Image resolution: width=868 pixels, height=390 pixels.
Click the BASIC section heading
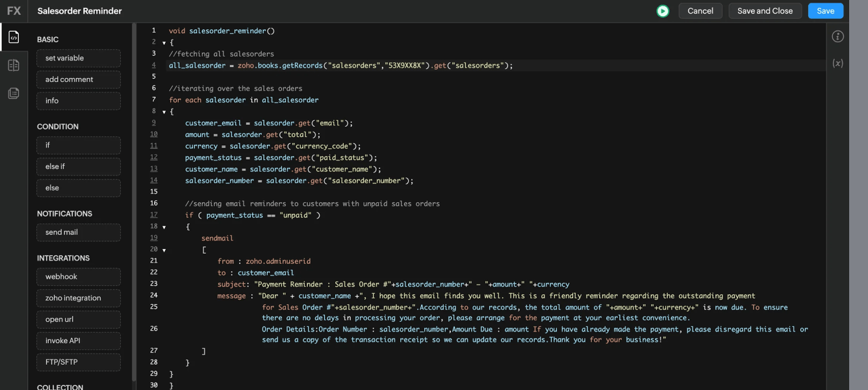(x=47, y=40)
